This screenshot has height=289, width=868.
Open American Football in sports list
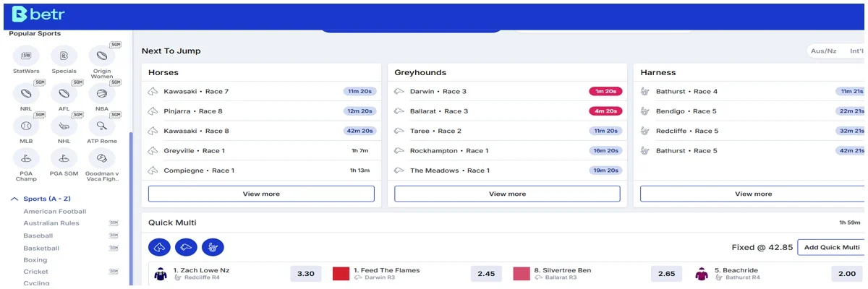(55, 212)
